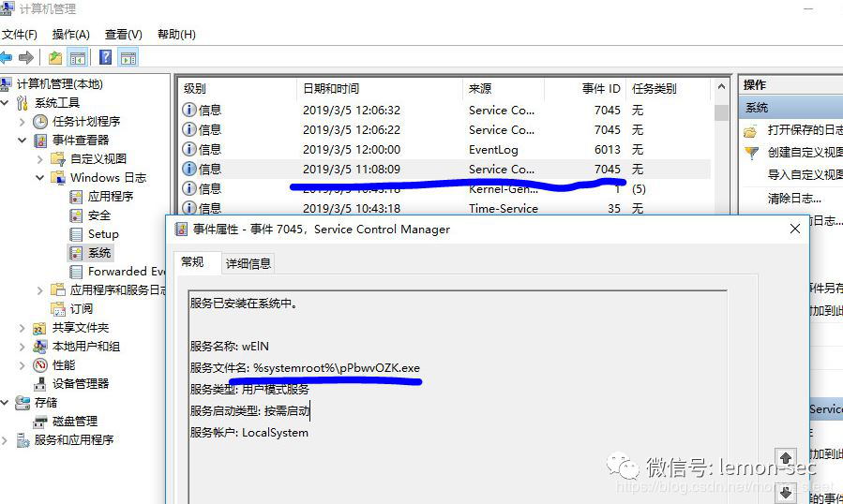Click 打开保存的日志 action
Image resolution: width=843 pixels, height=504 pixels.
point(805,130)
